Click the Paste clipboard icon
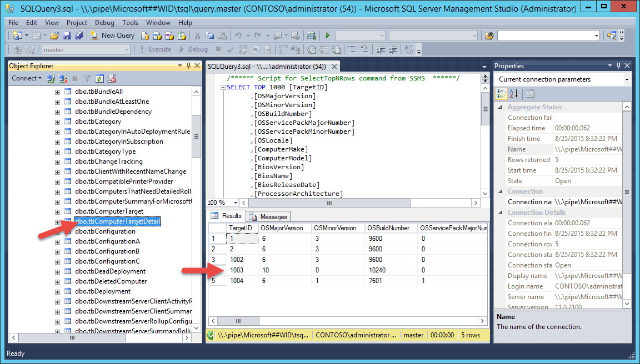This screenshot has height=364, width=640. tap(222, 36)
